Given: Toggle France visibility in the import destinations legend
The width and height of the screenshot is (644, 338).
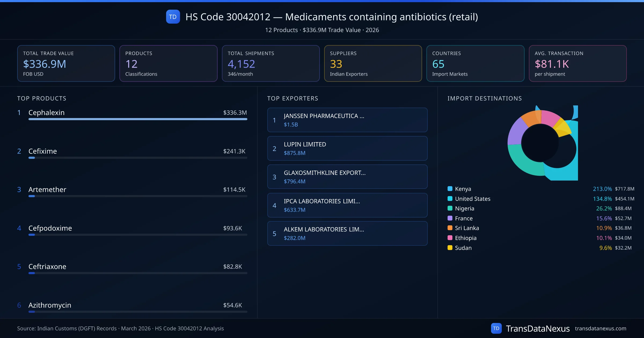Looking at the screenshot, I should pos(464,218).
